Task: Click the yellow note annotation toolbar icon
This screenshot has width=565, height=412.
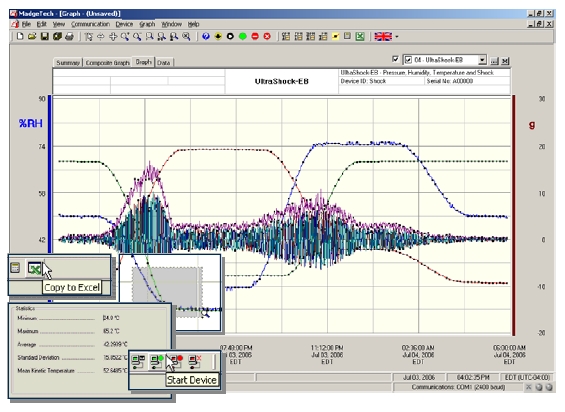Action: [335, 36]
